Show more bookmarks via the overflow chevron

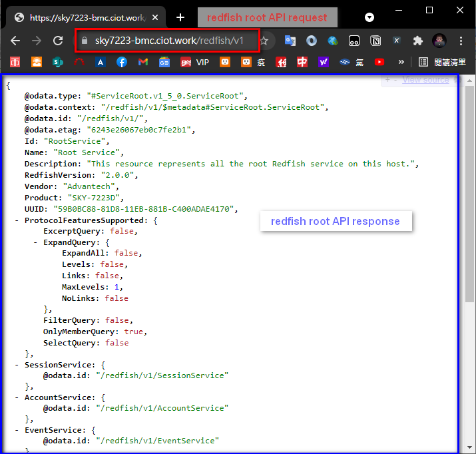coord(400,62)
